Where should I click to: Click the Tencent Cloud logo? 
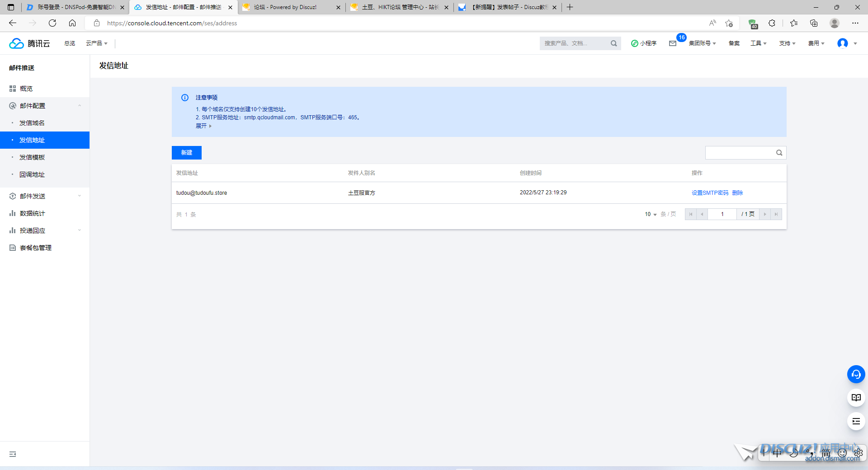(x=30, y=43)
